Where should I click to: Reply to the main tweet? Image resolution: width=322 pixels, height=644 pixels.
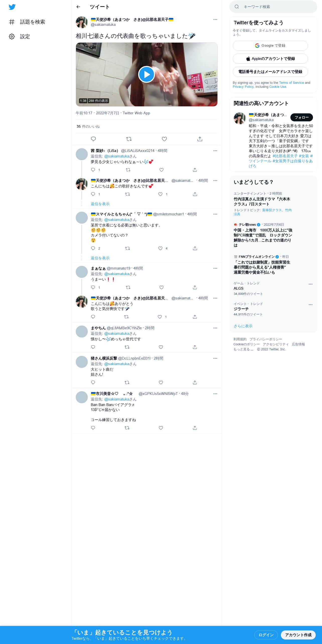click(93, 139)
